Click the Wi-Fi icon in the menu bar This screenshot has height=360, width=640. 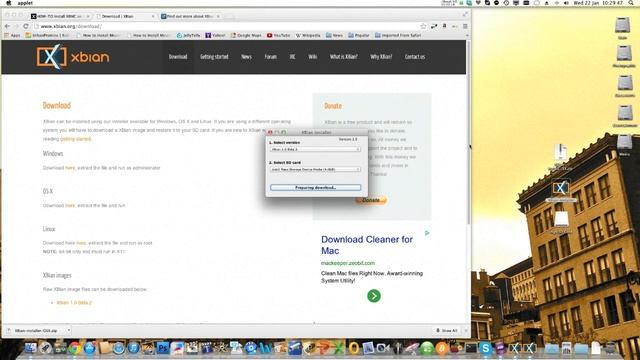pyautogui.click(x=556, y=3)
